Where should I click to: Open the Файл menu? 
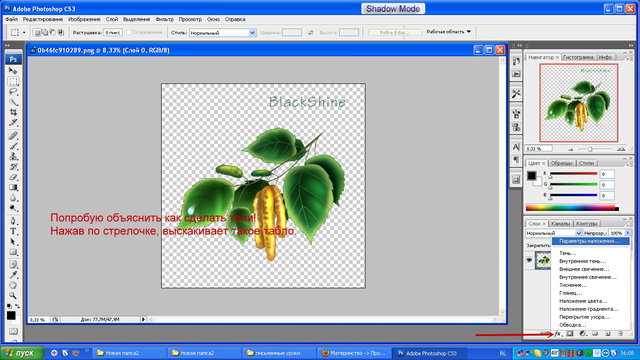[11, 19]
